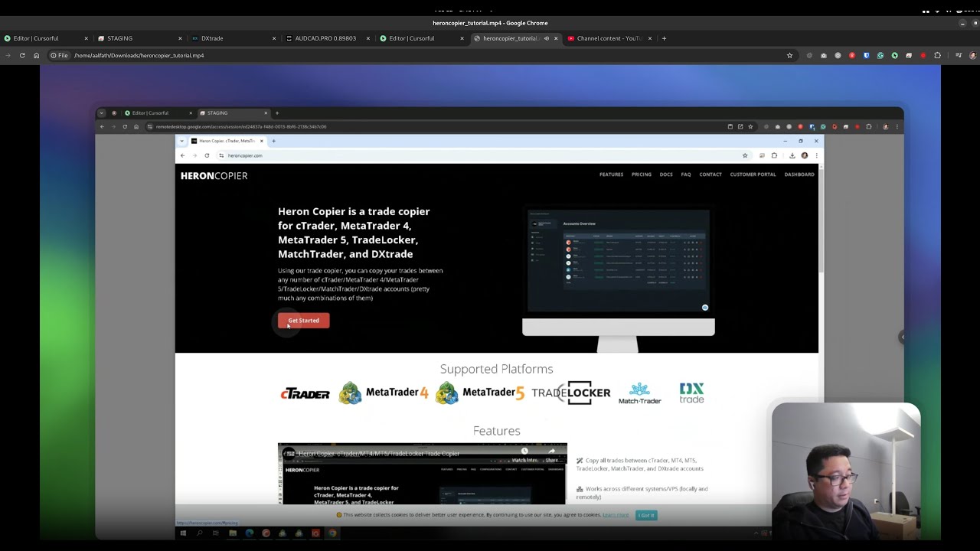Screen dimensions: 980x551
Task: Reload the heroncopier_tutorial.mp4 page in outer Chrome
Action: click(x=22, y=55)
